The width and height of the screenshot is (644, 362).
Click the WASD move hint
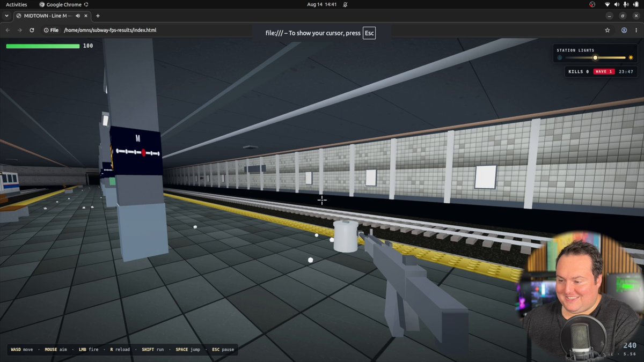click(22, 350)
